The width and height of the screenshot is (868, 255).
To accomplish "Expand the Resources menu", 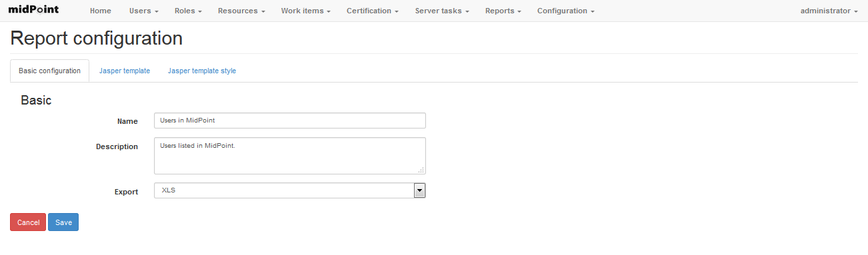I will (x=241, y=11).
